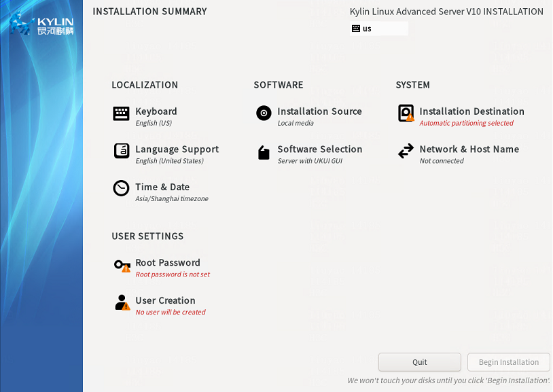Click the 'Server with UKUI GUI' text
This screenshot has height=392, width=553.
(310, 161)
